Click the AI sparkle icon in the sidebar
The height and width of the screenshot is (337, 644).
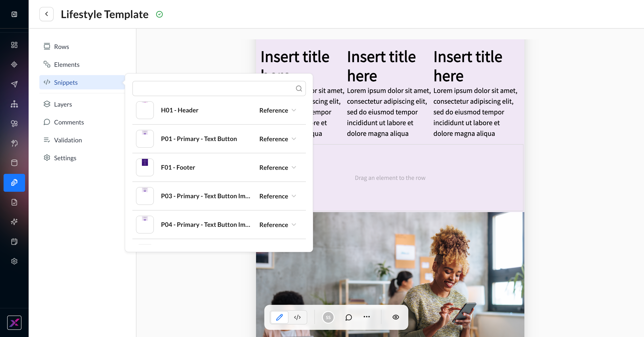click(x=14, y=222)
